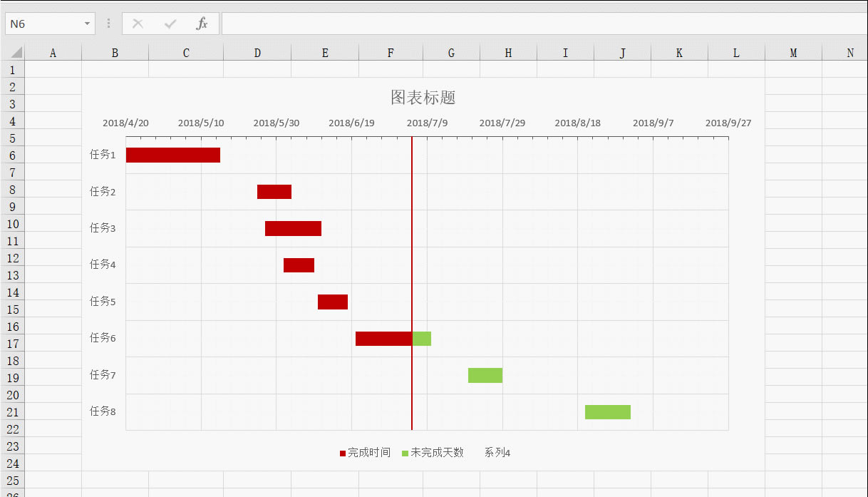
Task: Click the 任务5 red bar
Action: point(333,302)
